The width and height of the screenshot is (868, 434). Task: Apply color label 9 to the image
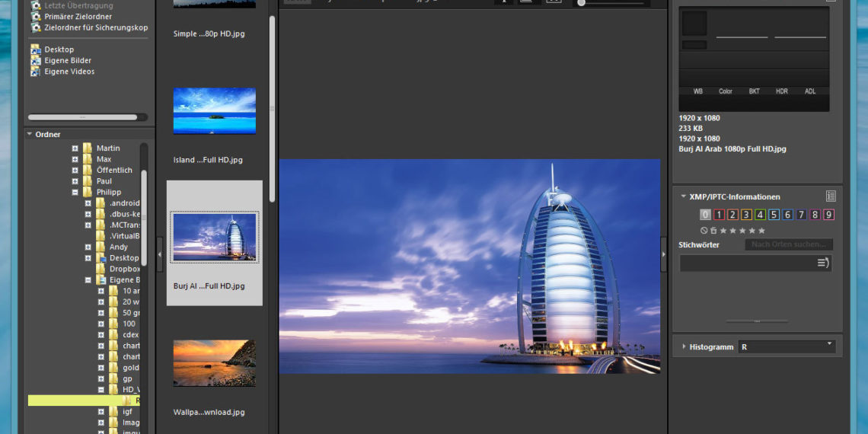(x=828, y=215)
